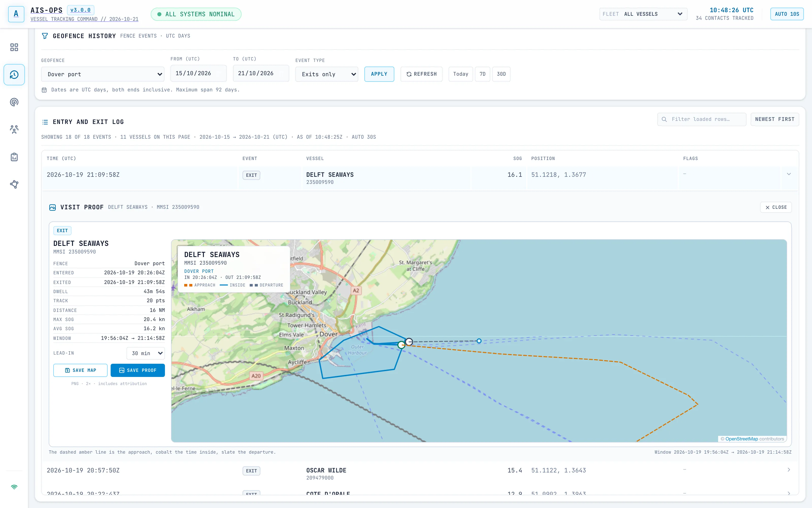Toggle the NEWEST FIRST sort order

tap(775, 119)
